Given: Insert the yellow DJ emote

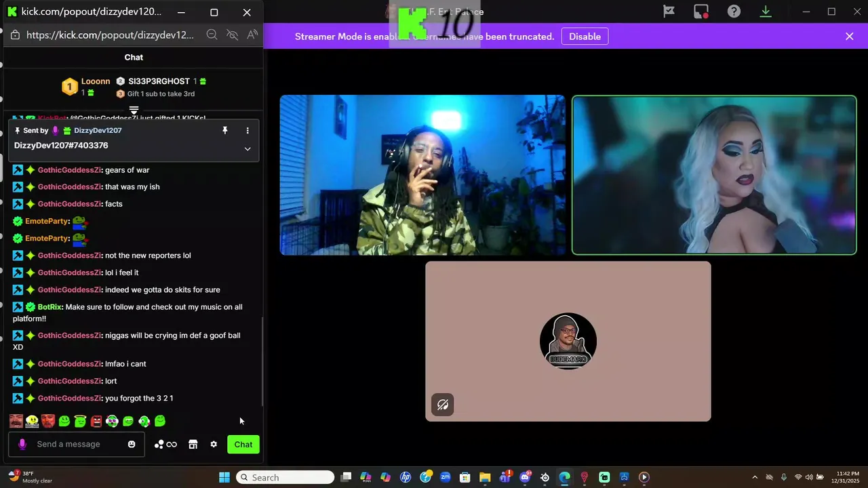Looking at the screenshot, I should coord(32,421).
